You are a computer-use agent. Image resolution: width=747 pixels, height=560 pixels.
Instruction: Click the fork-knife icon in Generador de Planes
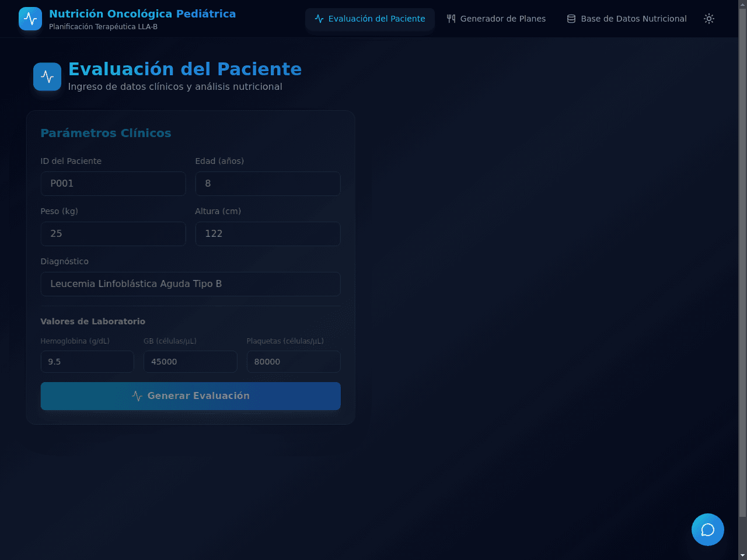pyautogui.click(x=451, y=19)
